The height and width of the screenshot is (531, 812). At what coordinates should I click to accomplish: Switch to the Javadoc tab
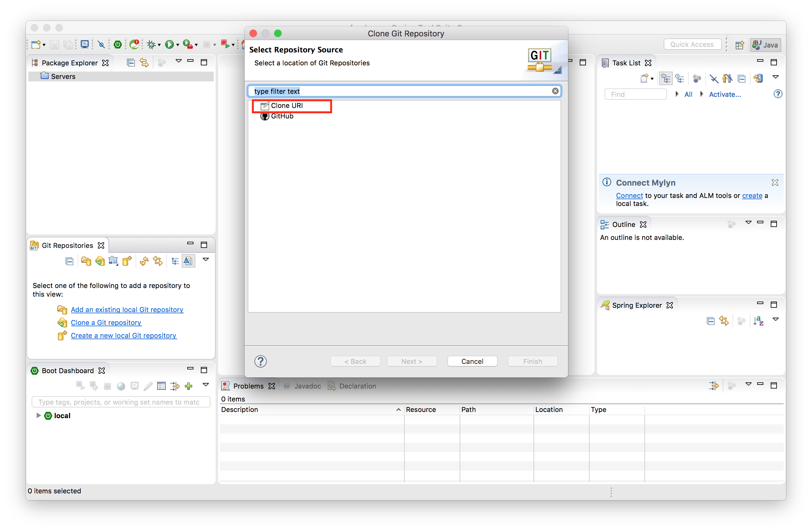[307, 386]
